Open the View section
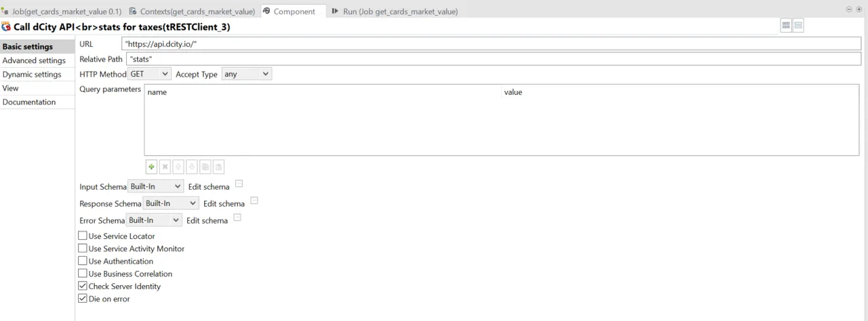 [37, 88]
